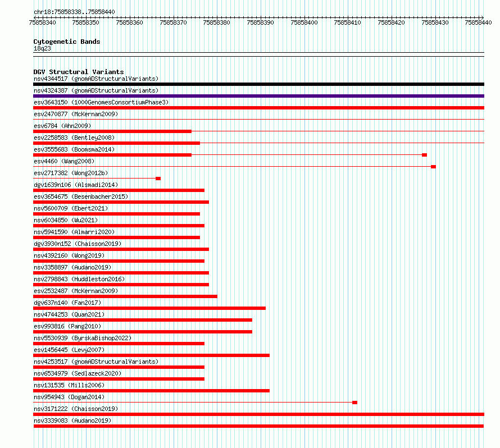Click dgv3930n152 Chaisson2019 label
Viewport: 500px width, 448px height.
tap(78, 244)
